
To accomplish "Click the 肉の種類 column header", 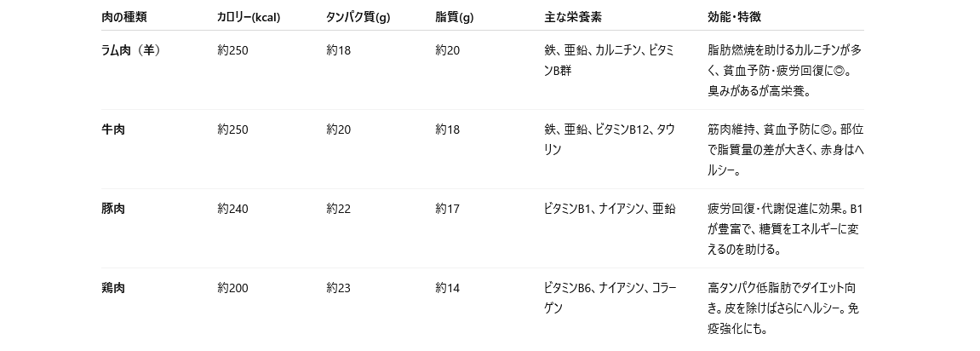I will 123,18.
